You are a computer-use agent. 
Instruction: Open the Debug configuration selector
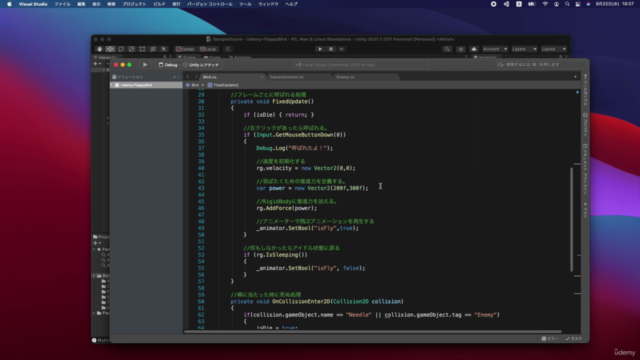click(x=168, y=64)
